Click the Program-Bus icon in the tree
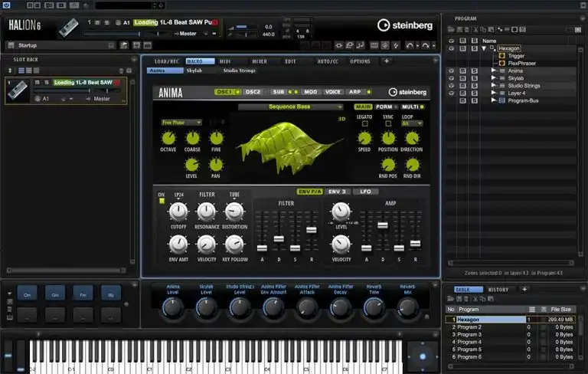Screen dimensions: 588x374 pos(502,100)
